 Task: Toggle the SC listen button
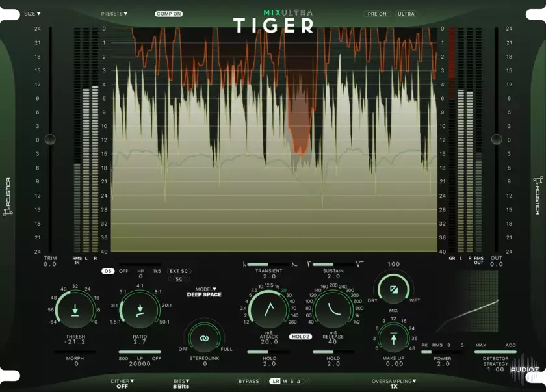tap(179, 279)
